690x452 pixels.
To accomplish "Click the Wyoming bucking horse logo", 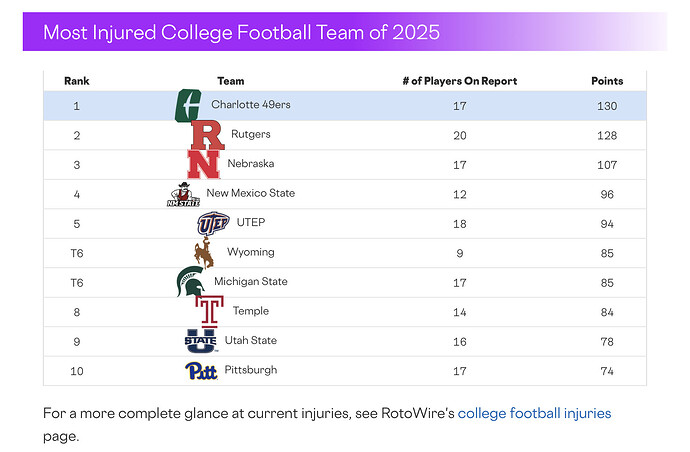I will (204, 253).
